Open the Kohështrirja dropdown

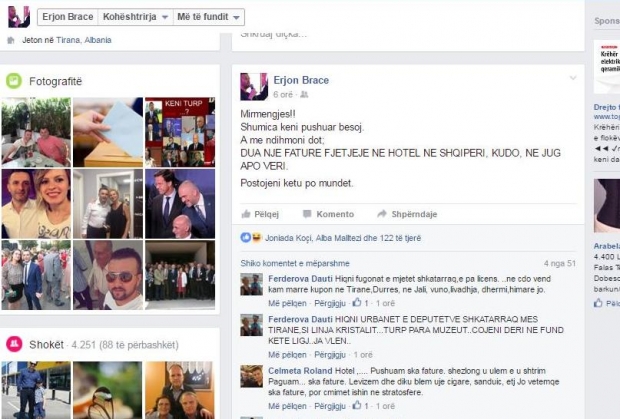tap(135, 17)
